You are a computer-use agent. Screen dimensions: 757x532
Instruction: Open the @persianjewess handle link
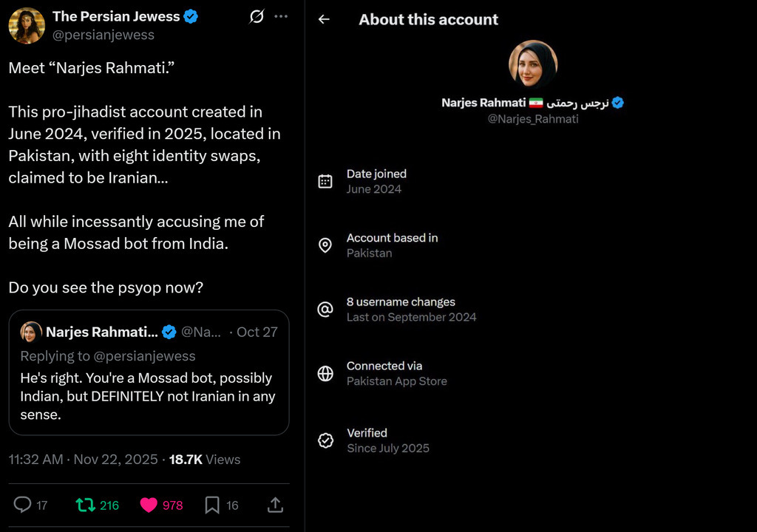[103, 35]
